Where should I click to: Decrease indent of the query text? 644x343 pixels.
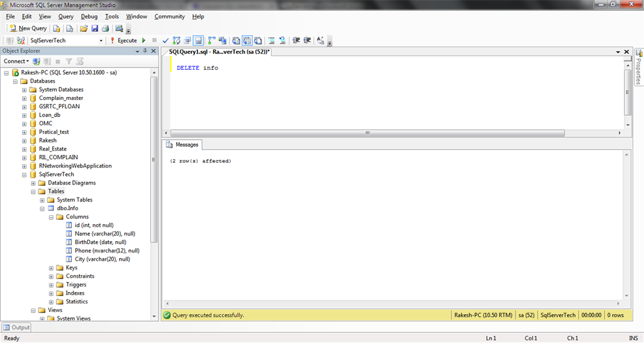point(296,40)
